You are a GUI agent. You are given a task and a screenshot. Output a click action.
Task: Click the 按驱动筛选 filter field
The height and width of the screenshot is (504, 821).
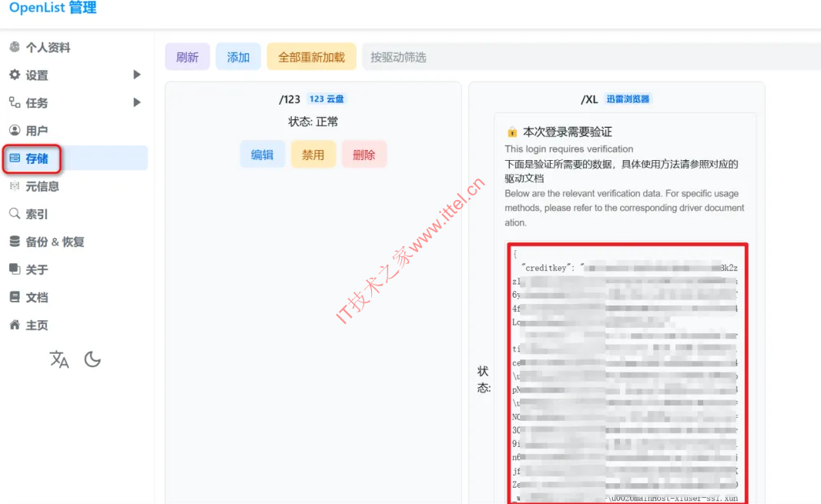[585, 57]
